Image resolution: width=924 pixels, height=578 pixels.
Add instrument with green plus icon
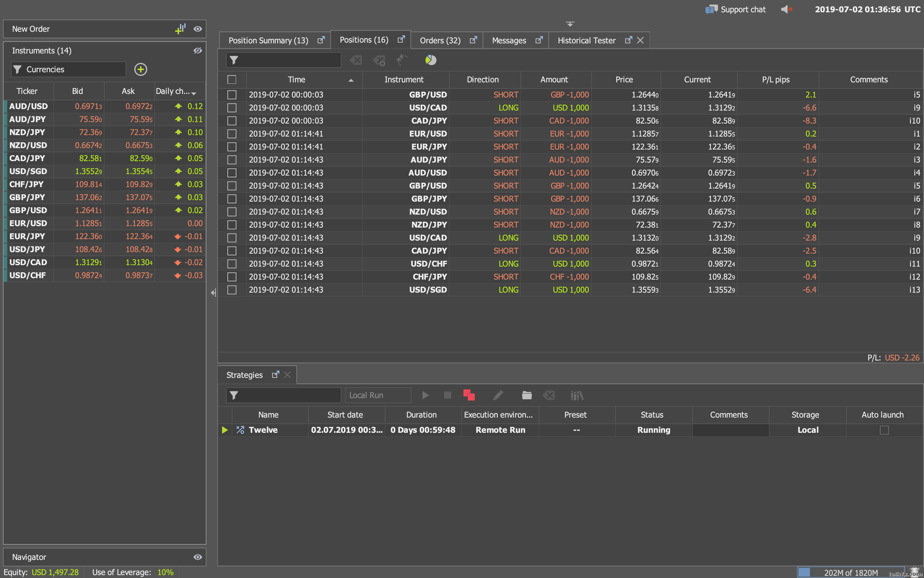click(140, 69)
